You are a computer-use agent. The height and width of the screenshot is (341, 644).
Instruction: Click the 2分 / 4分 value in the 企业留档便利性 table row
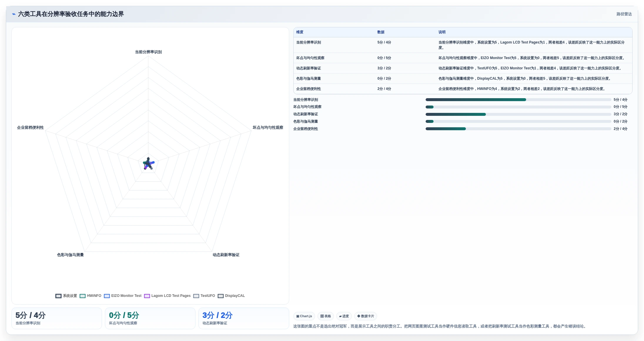click(x=384, y=89)
